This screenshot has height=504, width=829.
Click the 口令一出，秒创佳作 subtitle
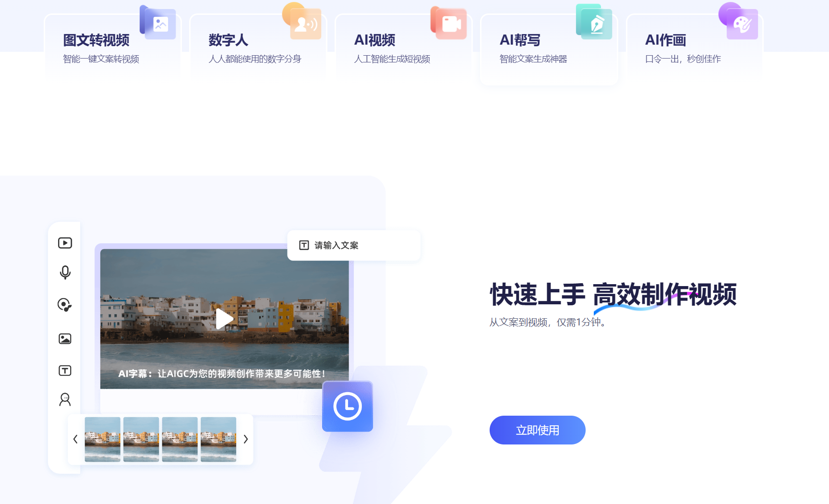pyautogui.click(x=683, y=59)
